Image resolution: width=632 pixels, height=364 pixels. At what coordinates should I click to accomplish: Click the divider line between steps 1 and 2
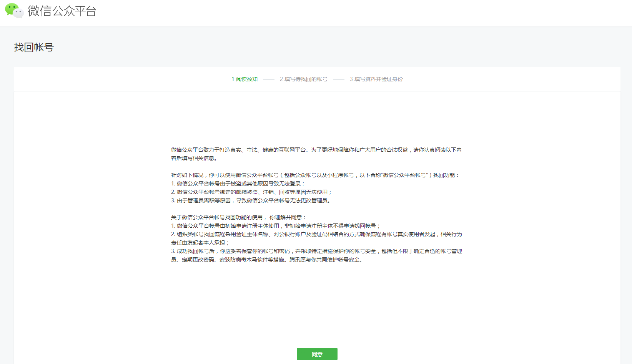click(x=269, y=79)
